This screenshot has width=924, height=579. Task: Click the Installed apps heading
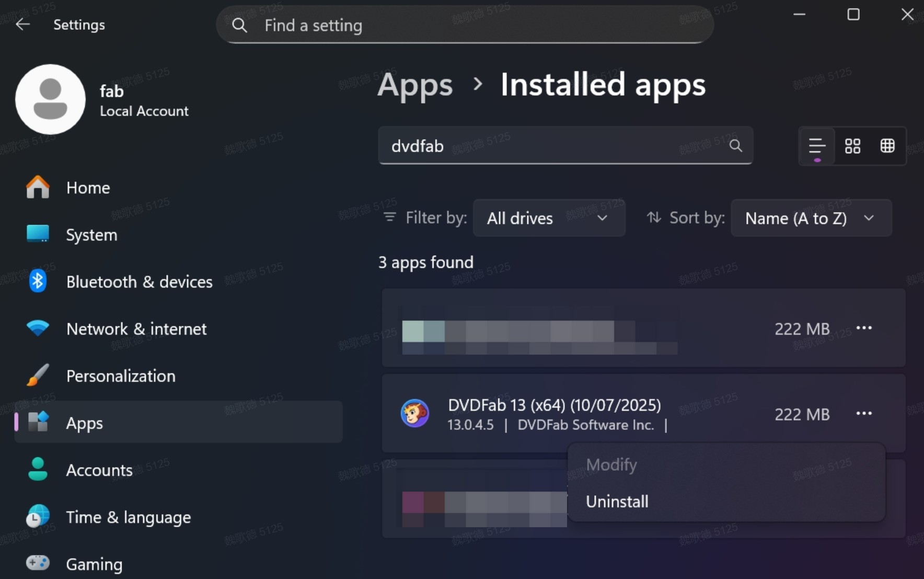(603, 85)
